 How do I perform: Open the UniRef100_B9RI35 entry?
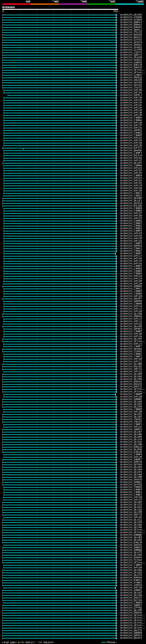pos(131,65)
